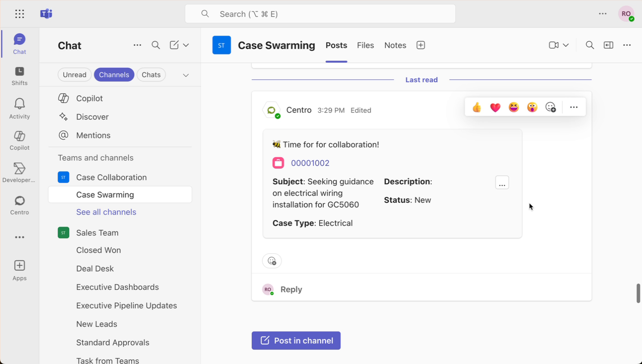The height and width of the screenshot is (364, 642).
Task: Open message more options ellipsis
Action: [574, 107]
